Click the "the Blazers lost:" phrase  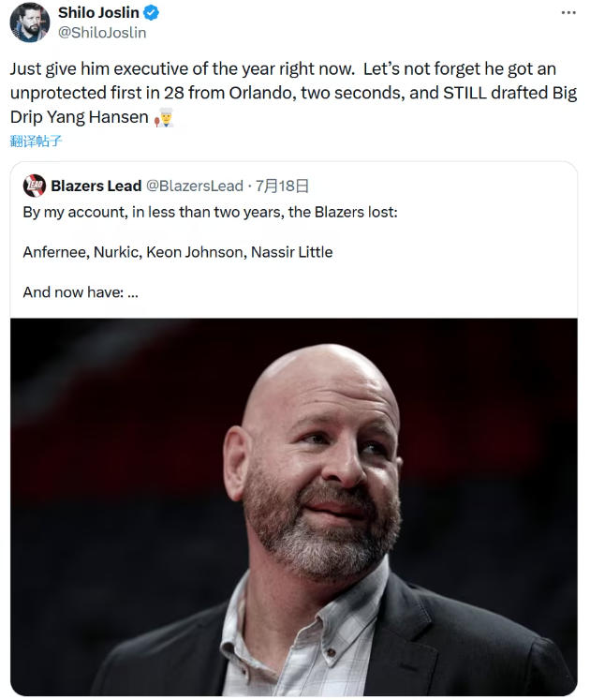point(343,212)
